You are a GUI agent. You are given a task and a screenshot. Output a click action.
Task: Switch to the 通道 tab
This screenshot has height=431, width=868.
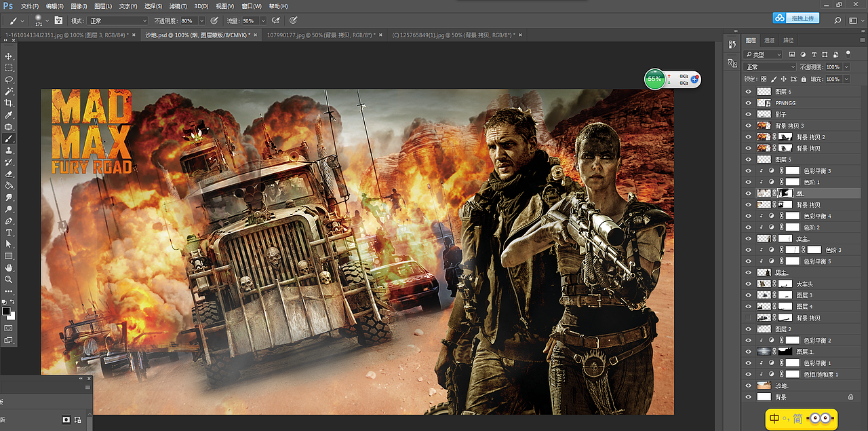(x=769, y=40)
